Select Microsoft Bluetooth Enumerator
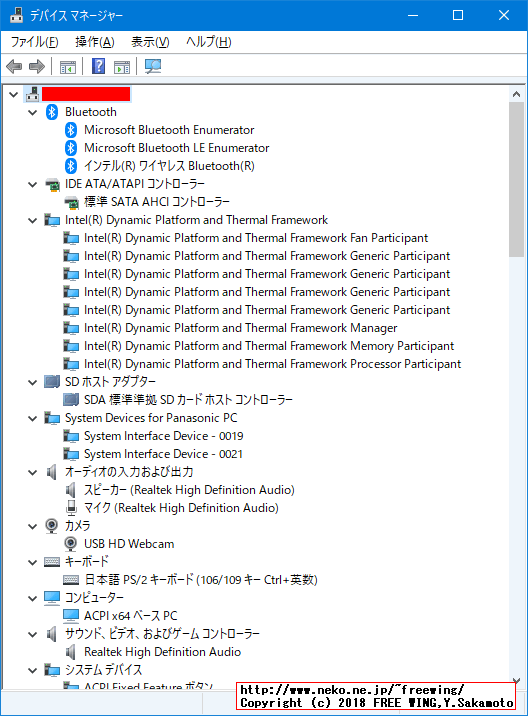Screen dimensions: 528x716 [169, 130]
